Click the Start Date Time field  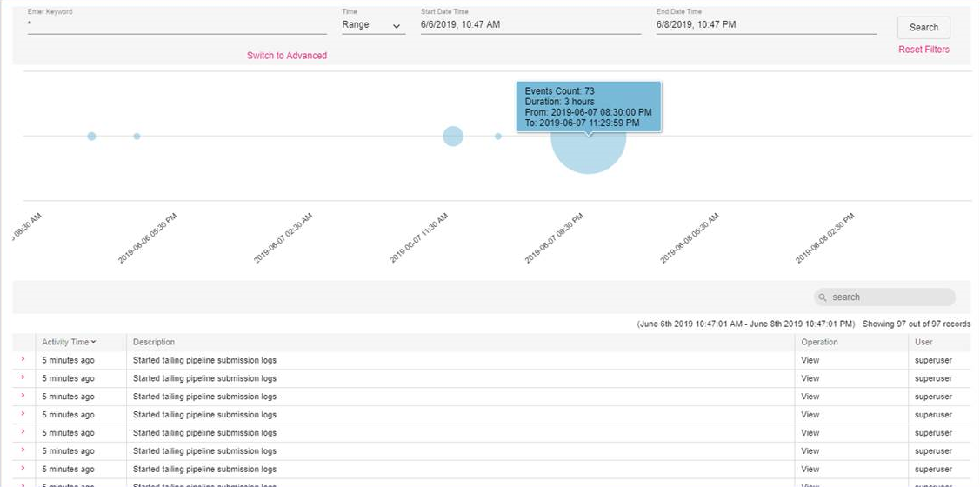coord(530,25)
